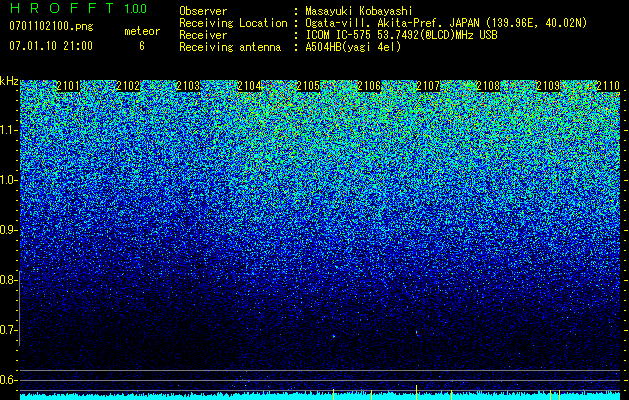Click the 2107 time marker
Viewport: 629px width, 400px height.
[428, 86]
